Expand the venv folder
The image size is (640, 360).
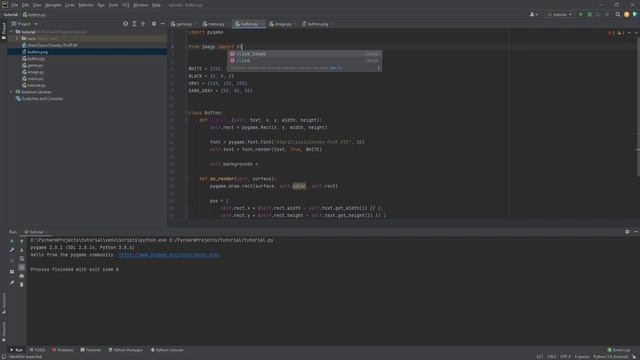click(18, 38)
